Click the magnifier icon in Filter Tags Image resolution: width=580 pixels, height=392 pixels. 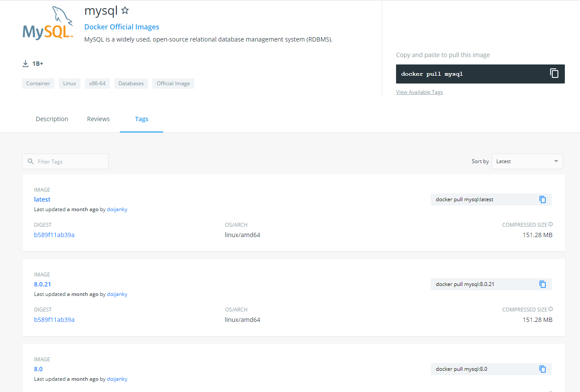tap(30, 161)
